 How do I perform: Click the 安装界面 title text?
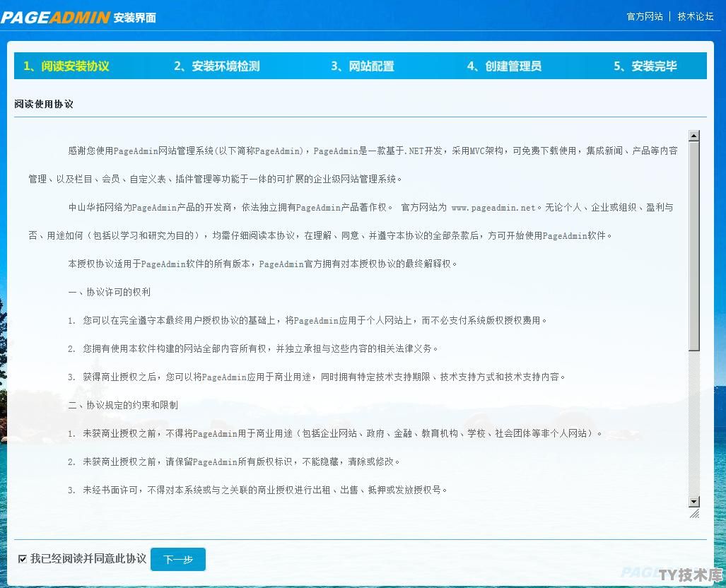pos(135,18)
